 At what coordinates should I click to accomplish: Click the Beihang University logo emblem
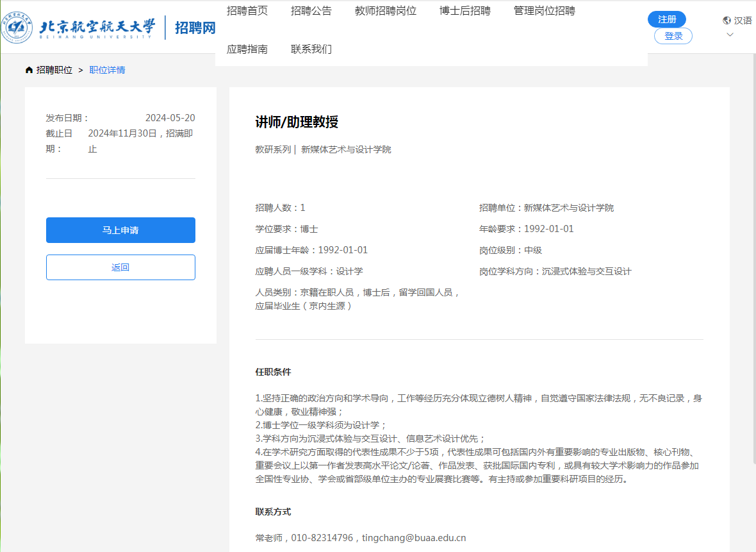point(21,27)
